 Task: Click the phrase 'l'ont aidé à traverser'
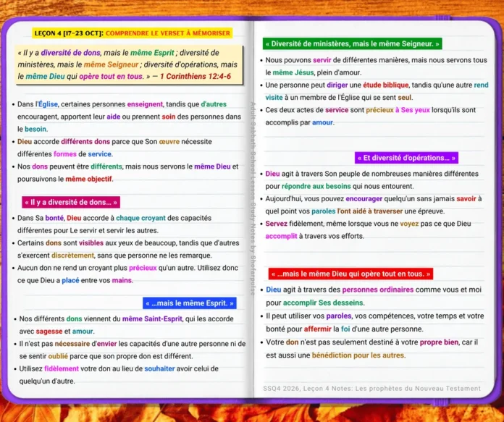(x=369, y=211)
